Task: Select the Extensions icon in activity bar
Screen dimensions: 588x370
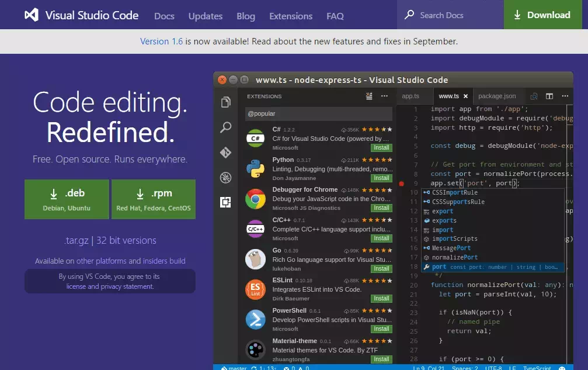Action: coord(225,202)
